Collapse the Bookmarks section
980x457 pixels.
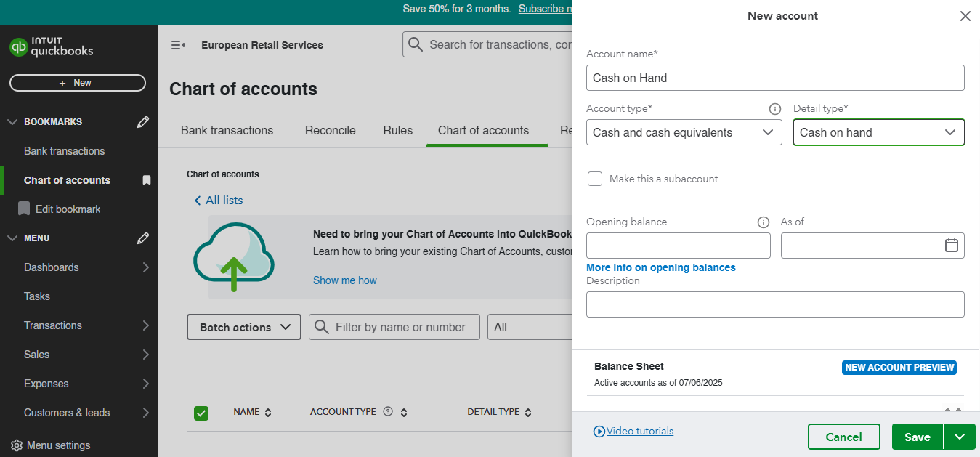[12, 122]
